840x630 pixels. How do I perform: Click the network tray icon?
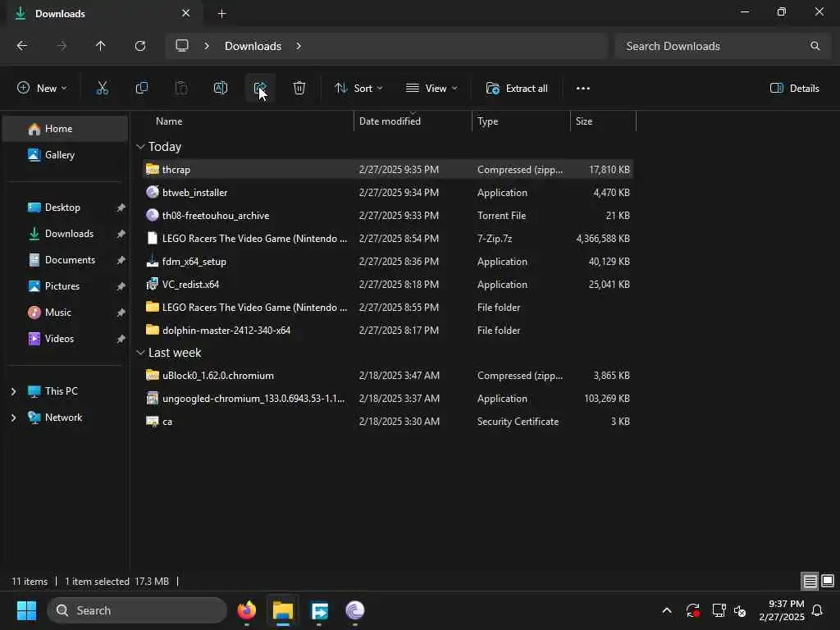(x=719, y=610)
